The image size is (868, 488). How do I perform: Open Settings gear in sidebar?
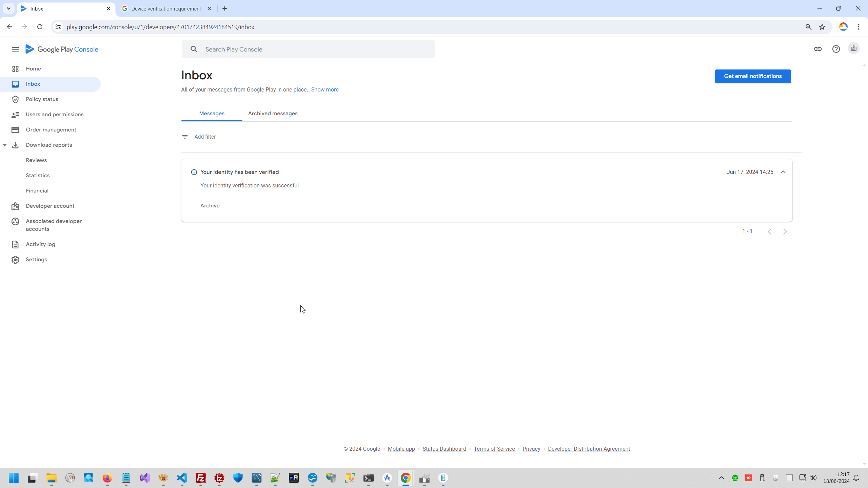[15, 260]
